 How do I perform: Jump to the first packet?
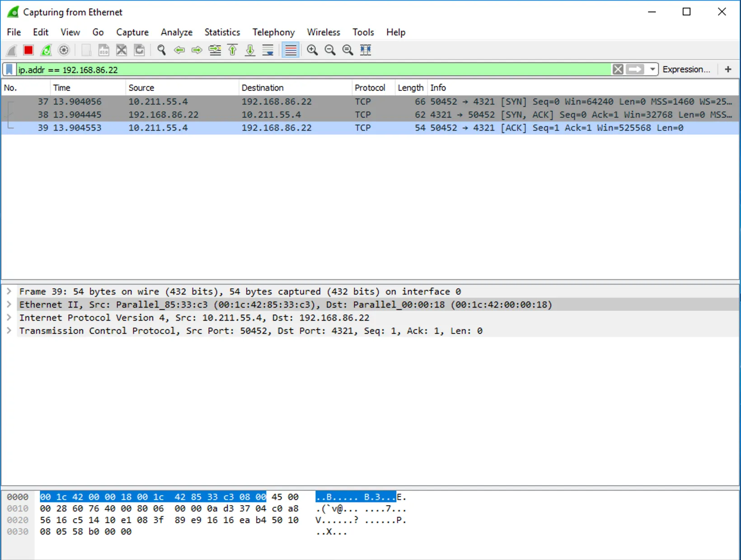[232, 50]
